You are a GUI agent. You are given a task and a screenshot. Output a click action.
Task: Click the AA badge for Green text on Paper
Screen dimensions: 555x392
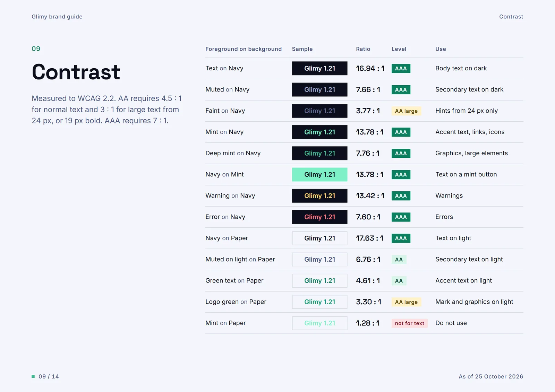(x=399, y=281)
